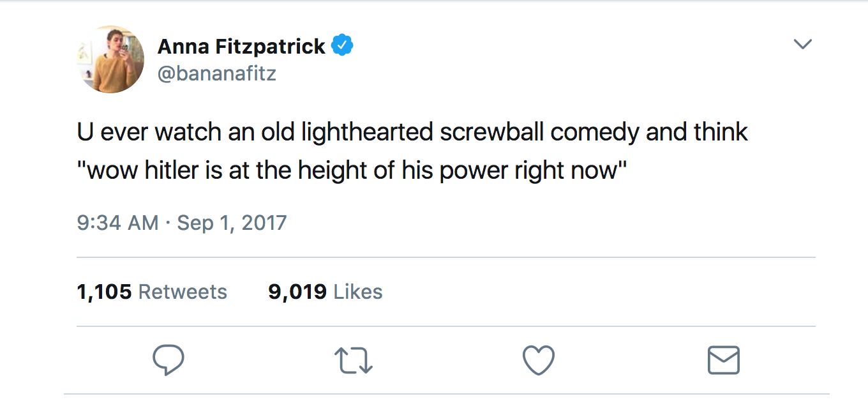Go to the @bananafitz handle
868x401 pixels.
(x=217, y=73)
